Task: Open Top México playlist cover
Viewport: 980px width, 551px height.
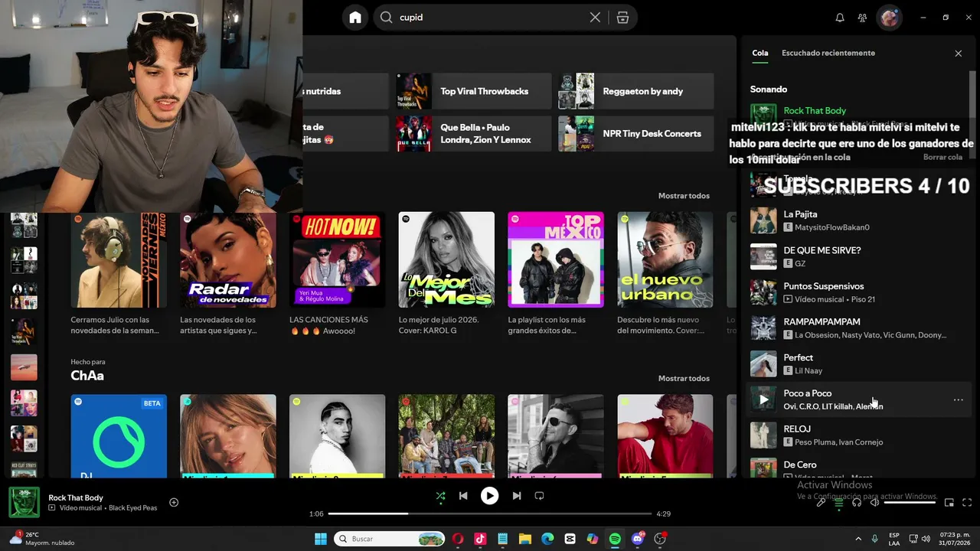Action: coord(556,259)
